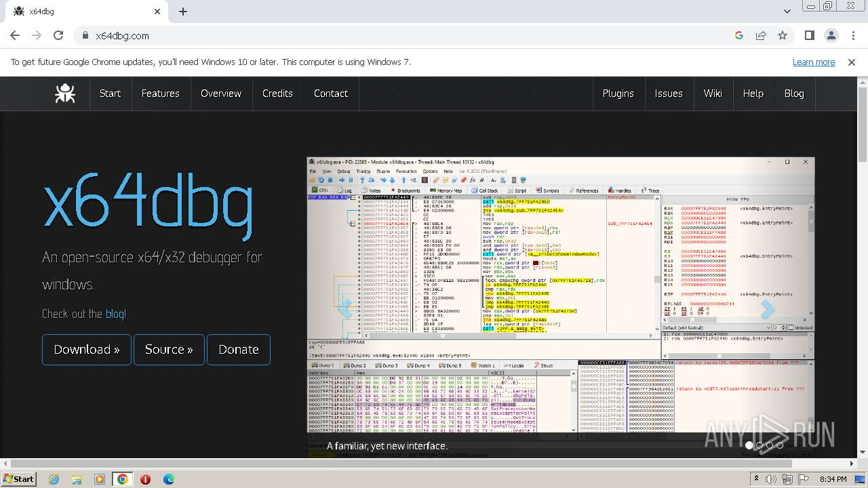Viewport: 868px width, 488px height.
Task: Open the Windows Start button
Action: pos(18,479)
